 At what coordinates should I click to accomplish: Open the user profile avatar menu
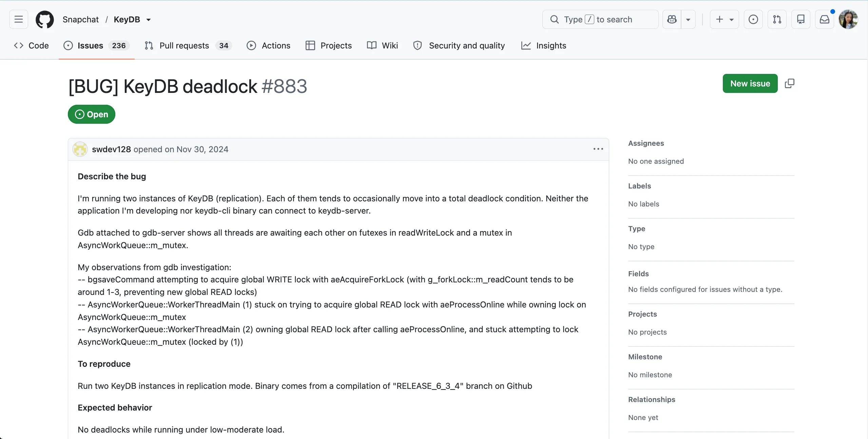(848, 19)
